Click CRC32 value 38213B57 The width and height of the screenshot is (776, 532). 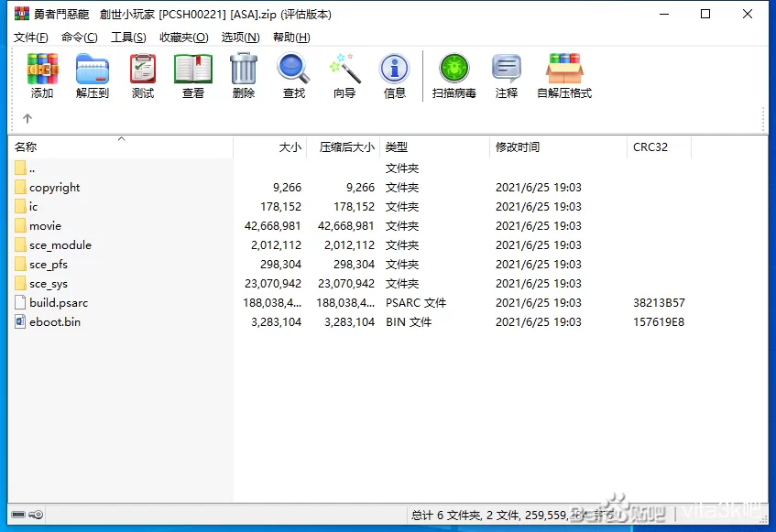[x=659, y=302]
